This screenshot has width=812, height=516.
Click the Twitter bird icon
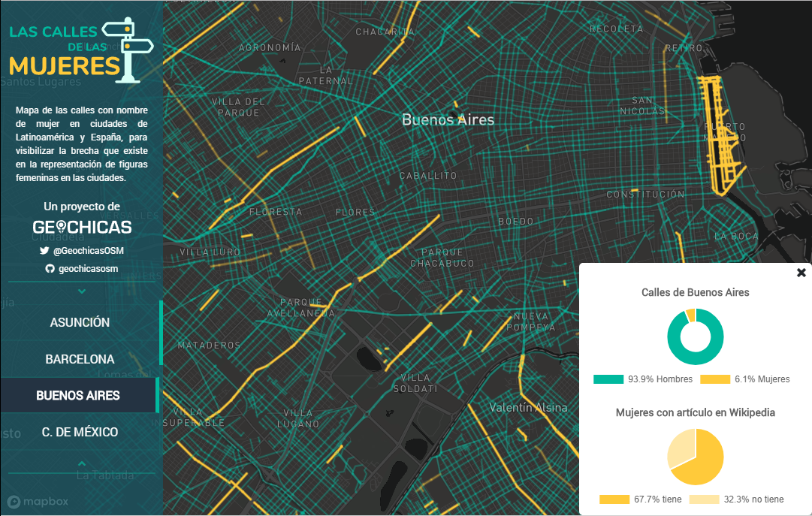coord(44,251)
